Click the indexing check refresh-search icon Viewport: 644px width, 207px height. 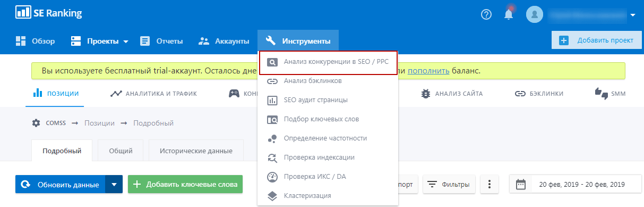point(272,158)
